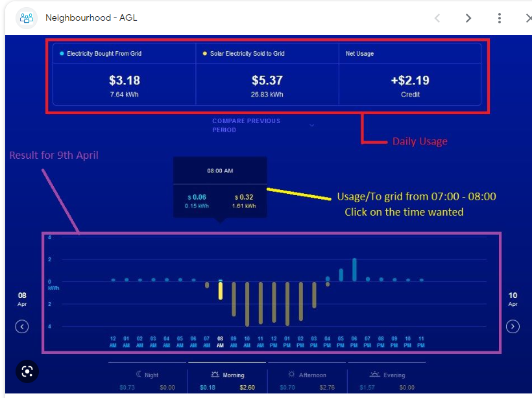Click the screen capture icon at bottom left
The width and height of the screenshot is (532, 398).
coord(26,371)
